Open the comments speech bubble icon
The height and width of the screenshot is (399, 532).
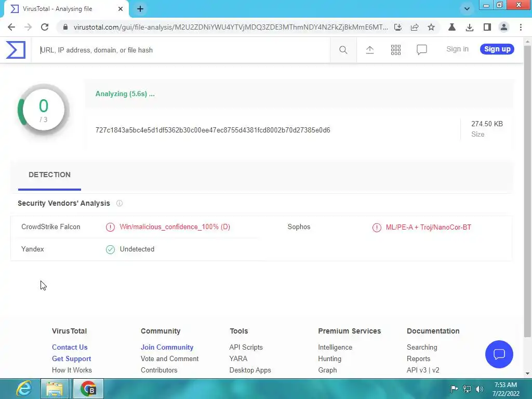click(x=422, y=50)
